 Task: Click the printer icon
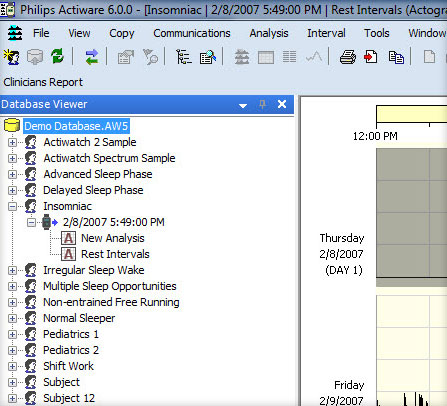click(x=348, y=57)
